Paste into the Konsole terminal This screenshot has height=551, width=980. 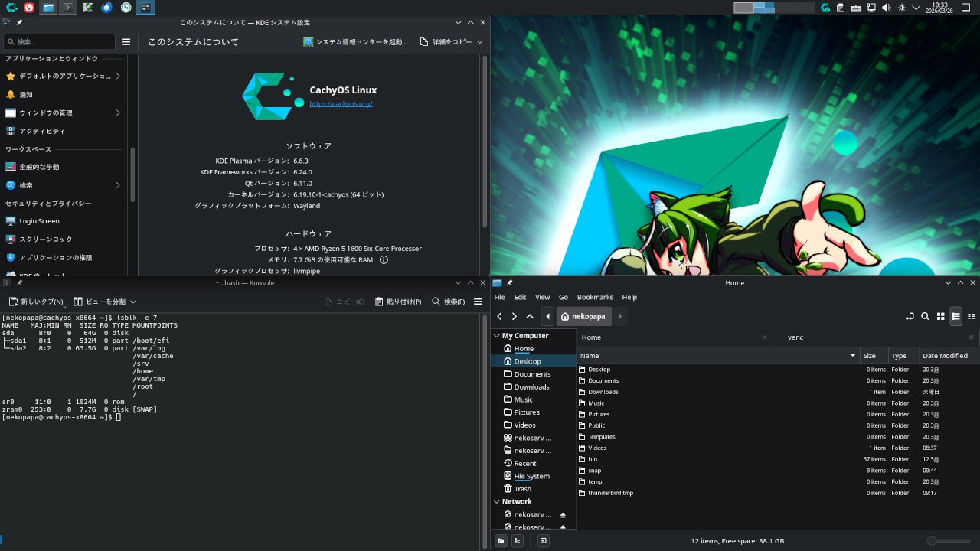point(398,302)
